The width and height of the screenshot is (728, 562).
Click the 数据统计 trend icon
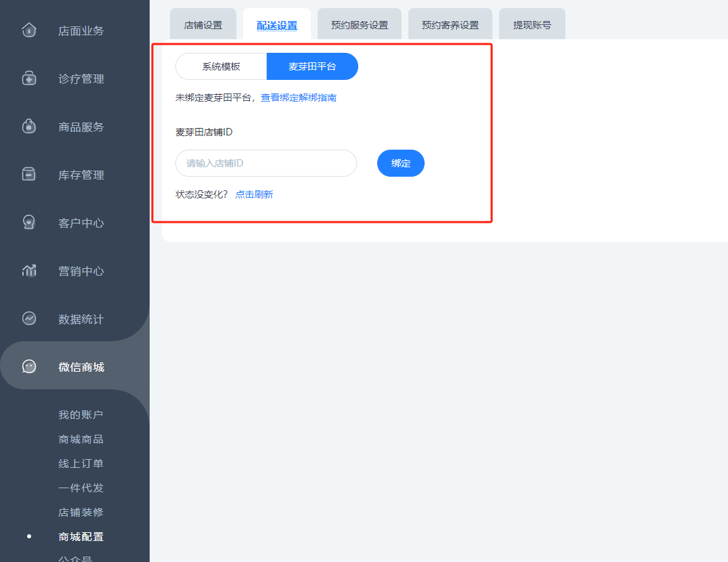coord(29,319)
